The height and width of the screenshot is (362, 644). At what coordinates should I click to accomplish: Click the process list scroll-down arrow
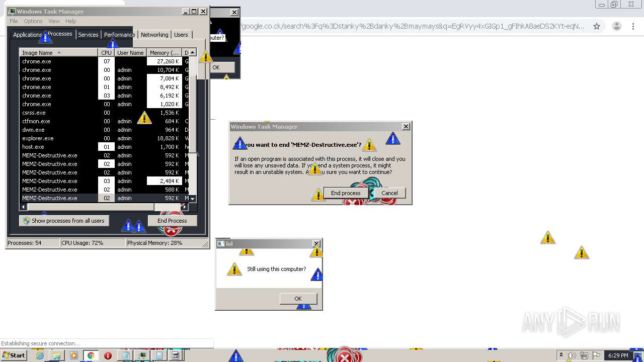coord(193,199)
